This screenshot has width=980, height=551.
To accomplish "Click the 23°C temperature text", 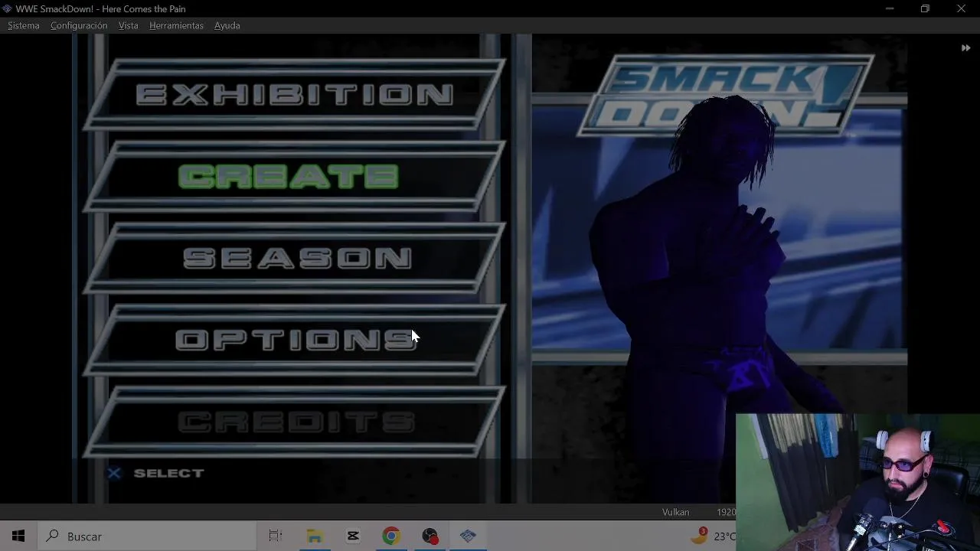I will pos(724,536).
